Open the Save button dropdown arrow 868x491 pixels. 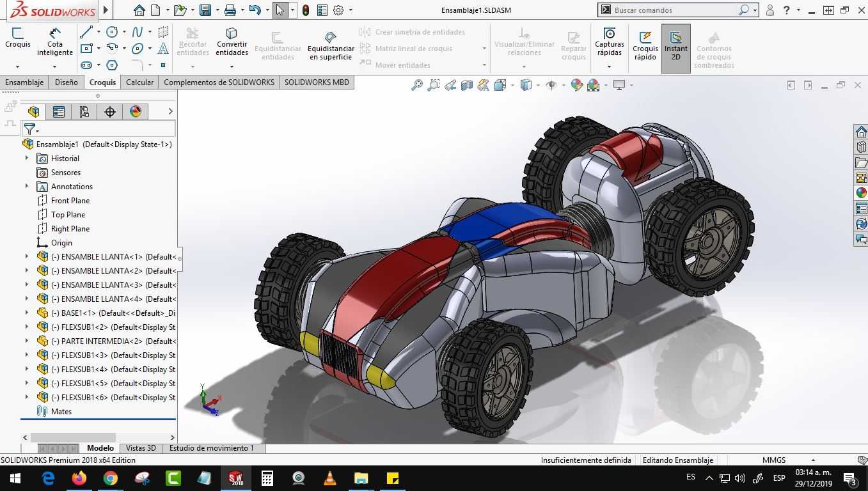tap(217, 10)
